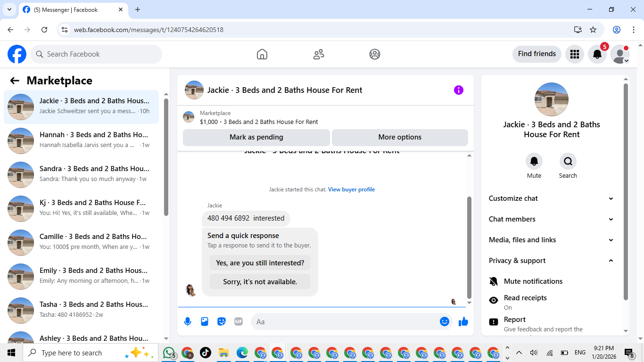The image size is (644, 362).
Task: Show hidden icons in system tray
Action: [519, 353]
